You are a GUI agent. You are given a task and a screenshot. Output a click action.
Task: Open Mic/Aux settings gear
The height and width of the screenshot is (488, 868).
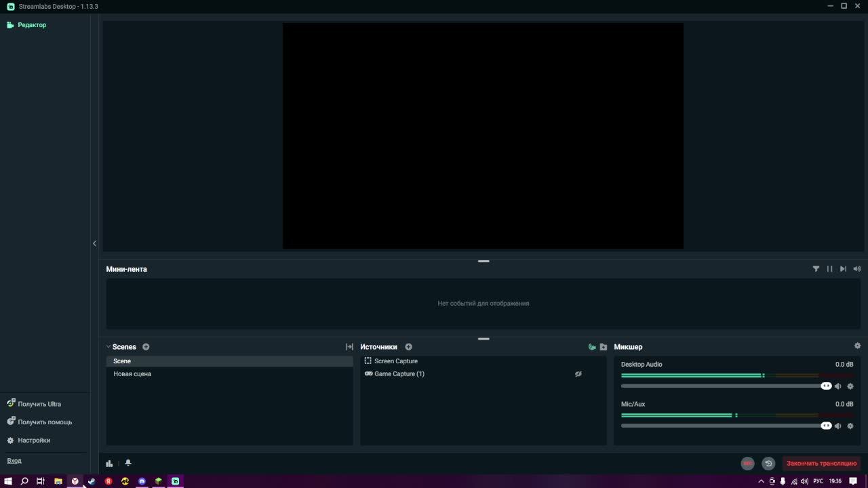(x=850, y=426)
